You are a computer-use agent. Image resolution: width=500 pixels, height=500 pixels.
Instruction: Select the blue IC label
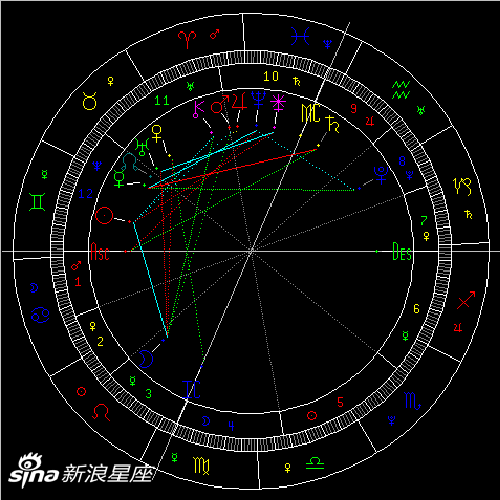191,389
